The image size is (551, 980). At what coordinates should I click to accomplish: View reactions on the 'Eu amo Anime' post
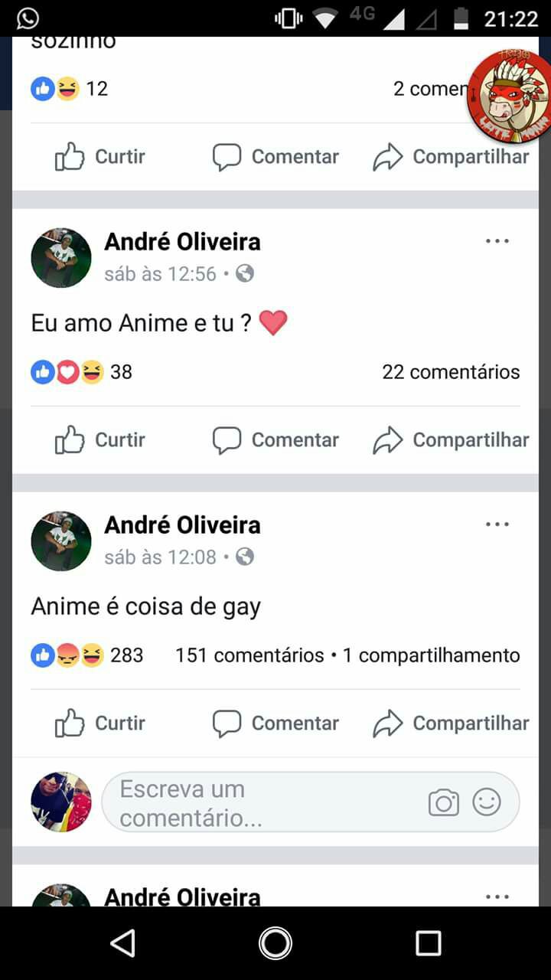tap(81, 372)
